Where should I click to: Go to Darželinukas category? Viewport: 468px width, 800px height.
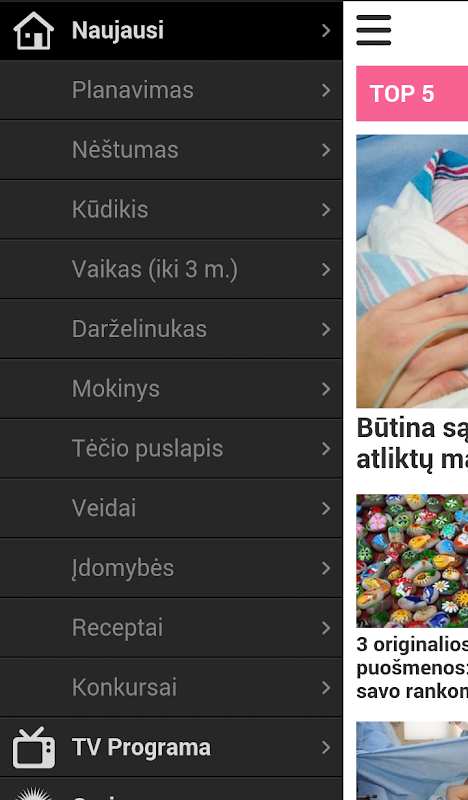point(171,329)
